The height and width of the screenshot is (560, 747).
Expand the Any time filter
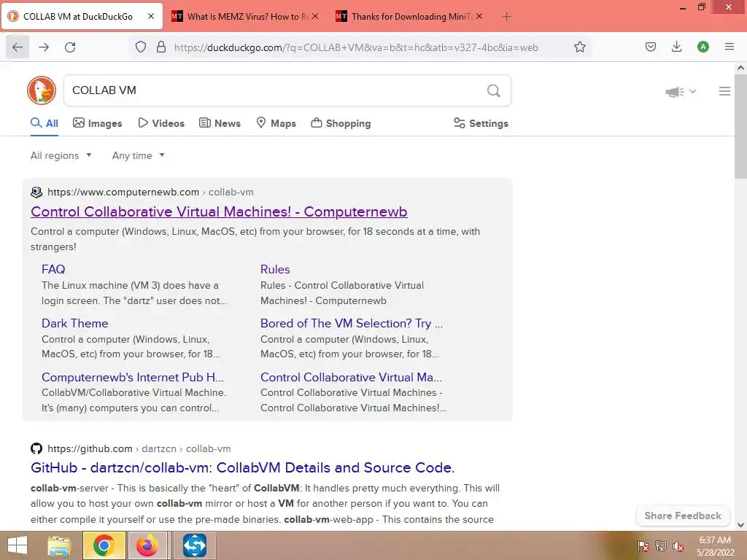click(x=138, y=156)
